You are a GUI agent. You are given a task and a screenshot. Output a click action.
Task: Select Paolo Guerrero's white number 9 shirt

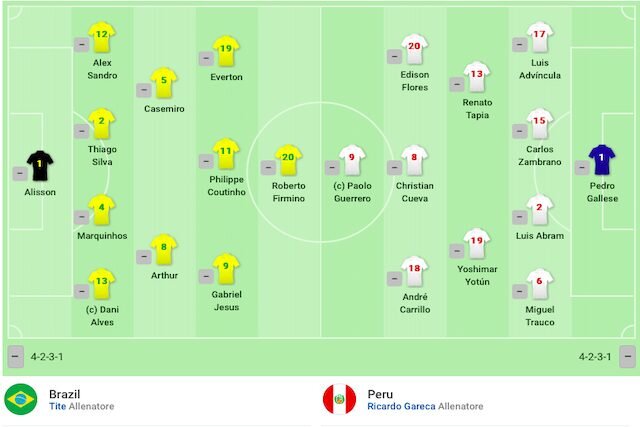352,160
